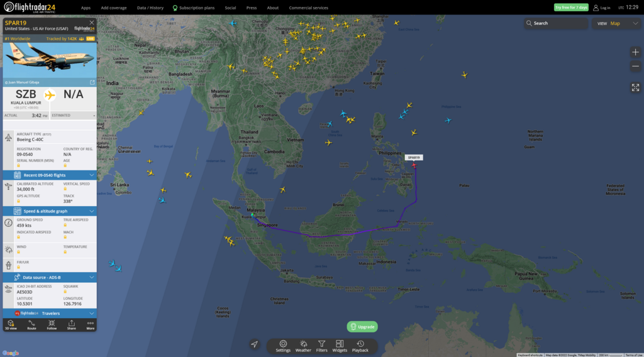Open Commercial services menu
The height and width of the screenshot is (357, 644).
[308, 8]
